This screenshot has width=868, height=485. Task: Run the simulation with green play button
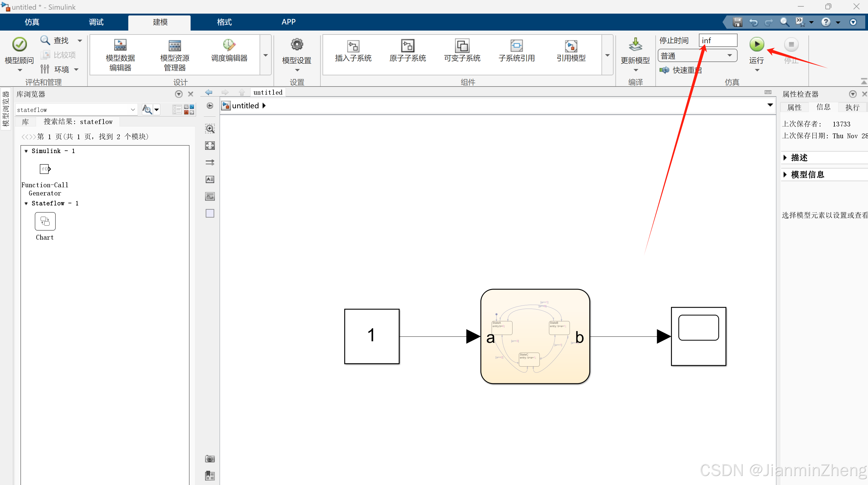[757, 44]
